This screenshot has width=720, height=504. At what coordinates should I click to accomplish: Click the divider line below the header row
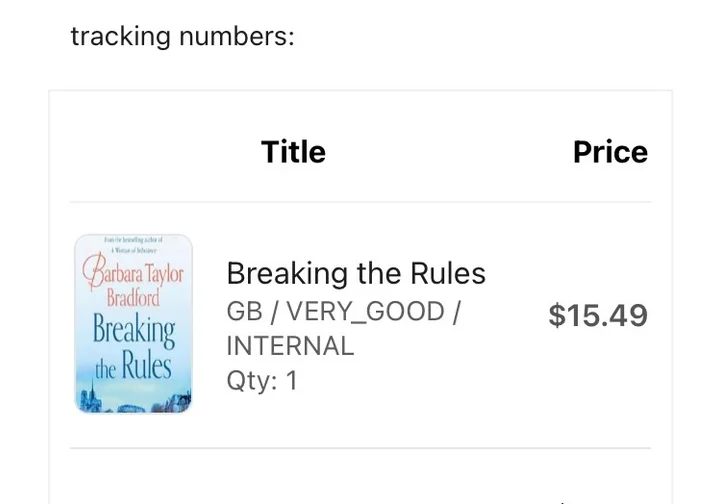360,202
